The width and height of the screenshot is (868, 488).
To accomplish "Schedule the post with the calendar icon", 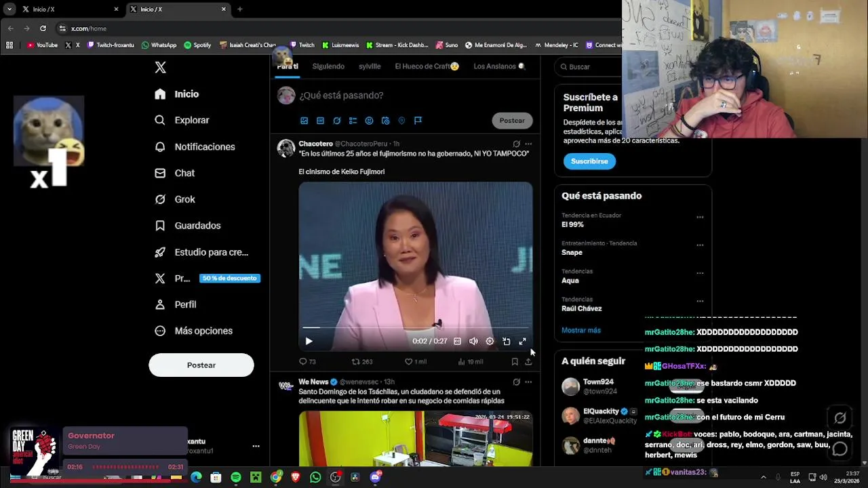I will pos(385,121).
